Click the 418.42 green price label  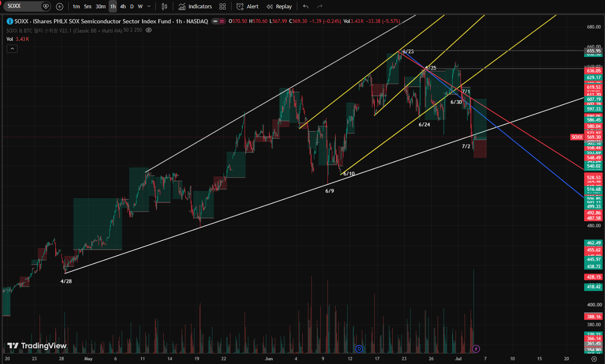click(x=594, y=287)
